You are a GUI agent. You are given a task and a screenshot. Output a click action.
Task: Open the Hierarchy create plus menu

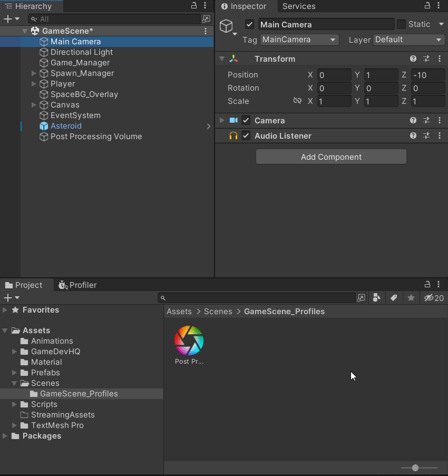pyautogui.click(x=11, y=19)
